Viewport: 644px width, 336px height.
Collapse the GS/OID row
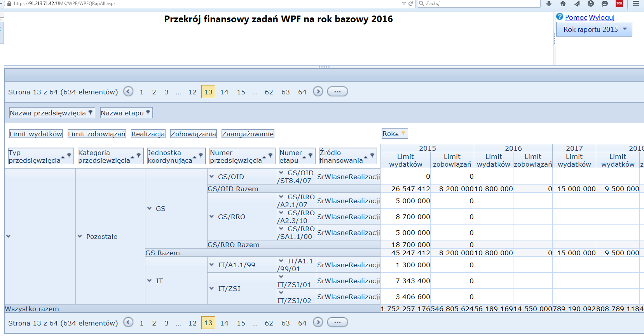211,176
